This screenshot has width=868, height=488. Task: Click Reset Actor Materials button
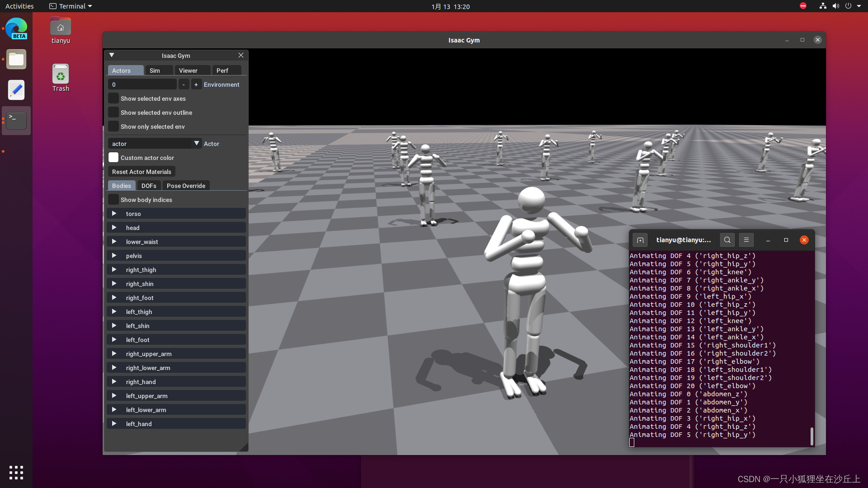(x=142, y=172)
